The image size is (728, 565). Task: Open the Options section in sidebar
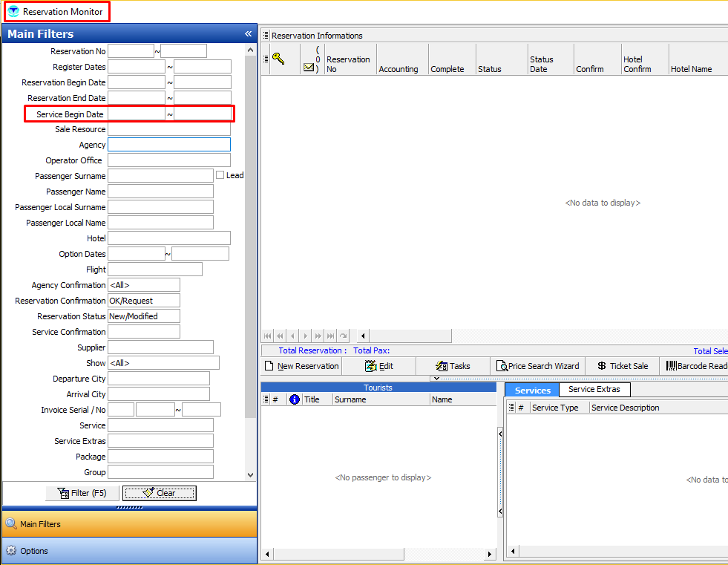click(x=34, y=551)
